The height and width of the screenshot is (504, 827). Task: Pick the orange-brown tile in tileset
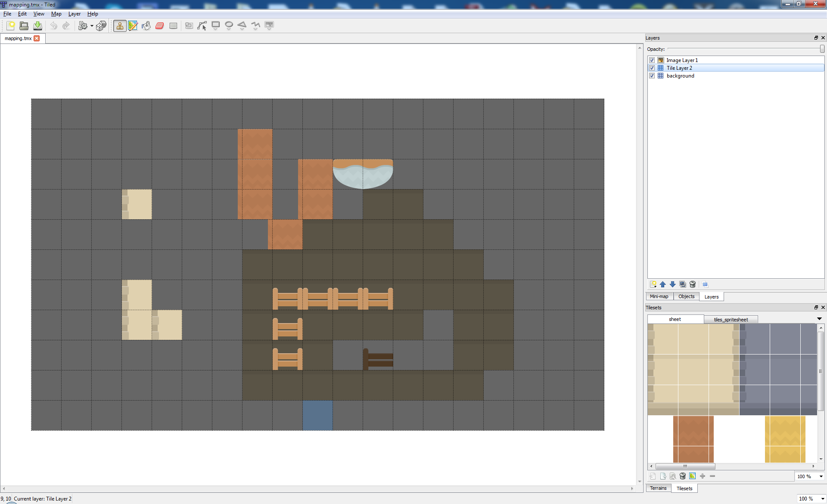693,439
